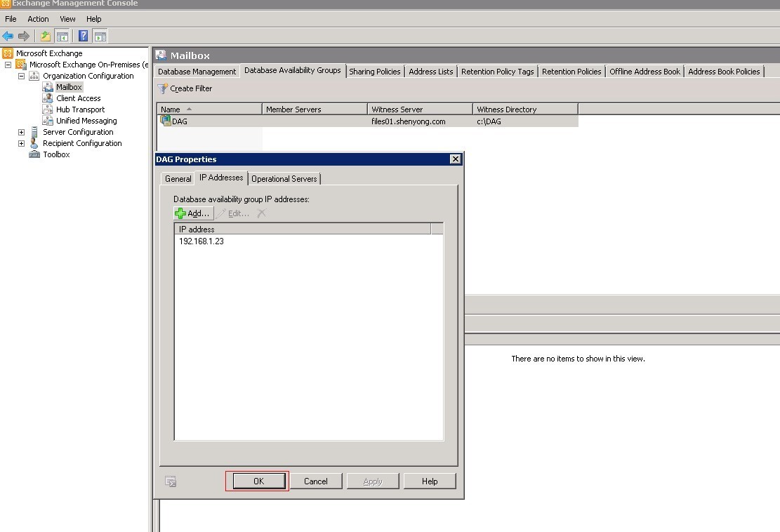Select the Database Availability Groups tab
This screenshot has width=780, height=532.
click(x=293, y=71)
